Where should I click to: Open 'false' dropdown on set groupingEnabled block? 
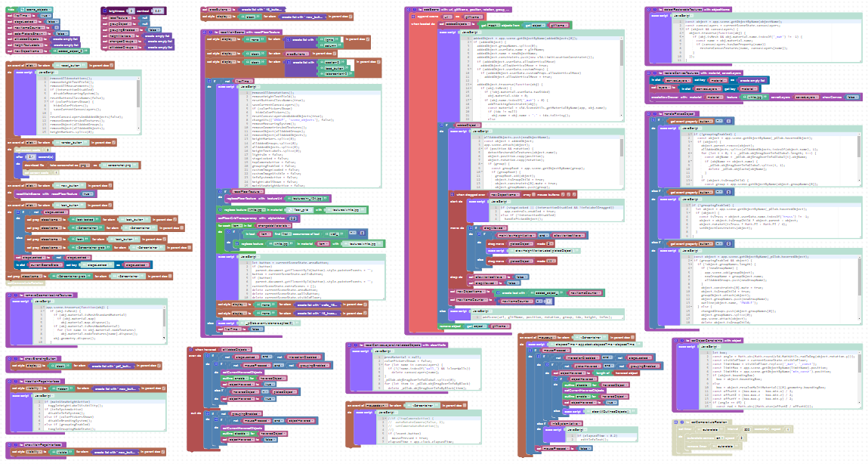[154, 30]
